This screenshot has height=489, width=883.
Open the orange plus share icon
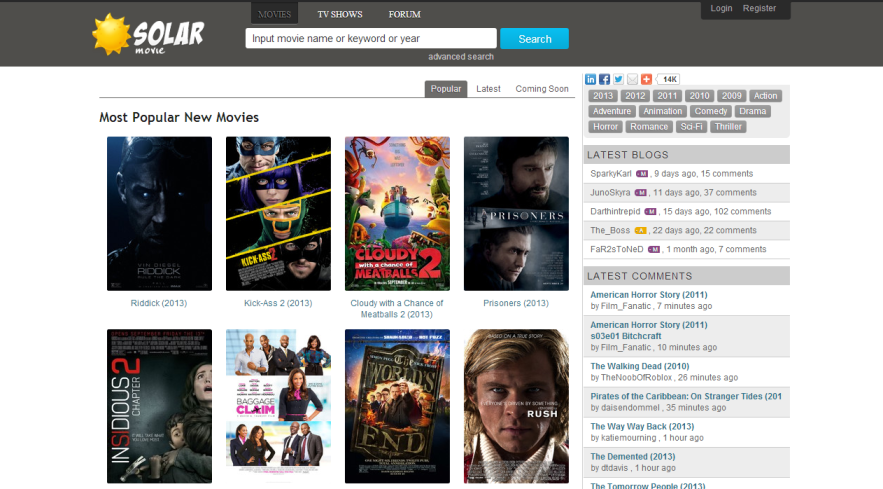(x=646, y=79)
